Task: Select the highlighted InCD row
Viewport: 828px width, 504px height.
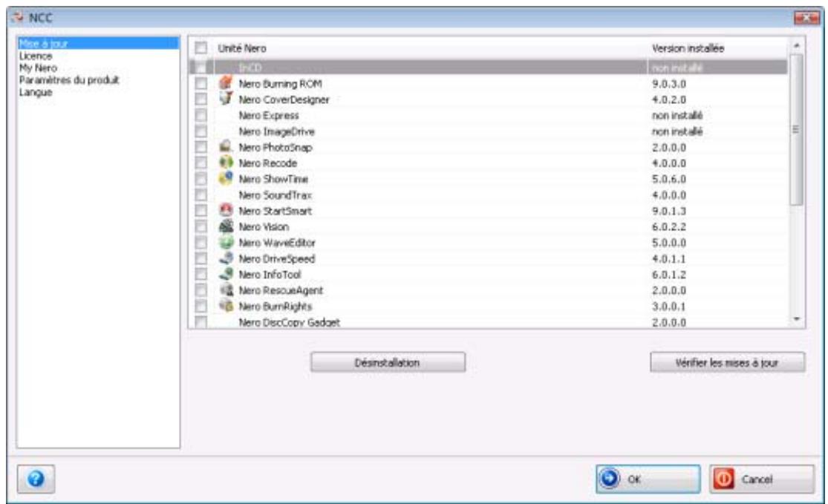Action: click(x=488, y=67)
